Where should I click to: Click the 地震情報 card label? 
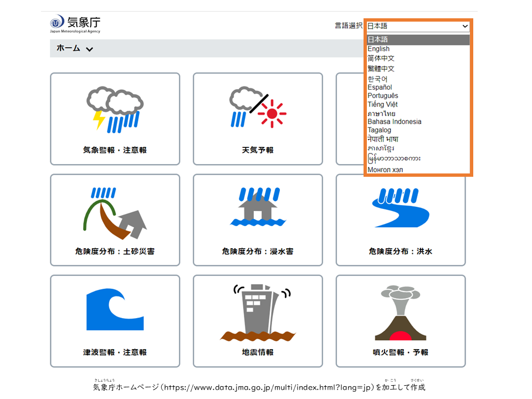coord(258,352)
